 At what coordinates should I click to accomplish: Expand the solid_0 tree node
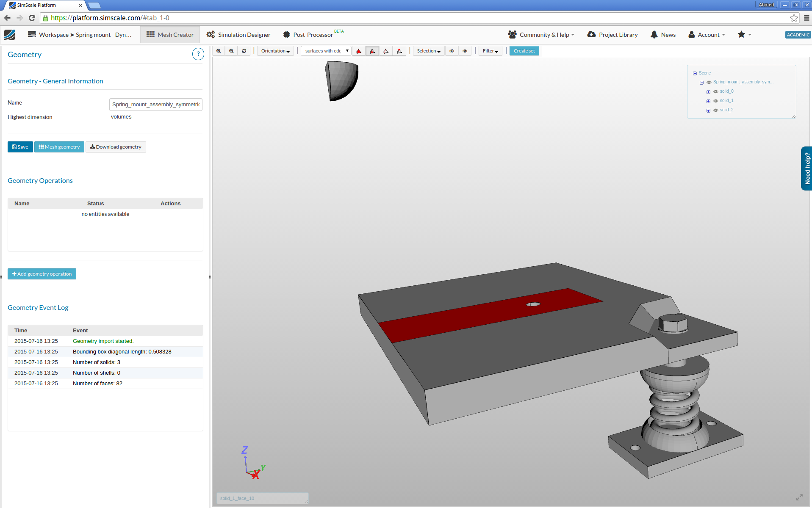tap(708, 92)
